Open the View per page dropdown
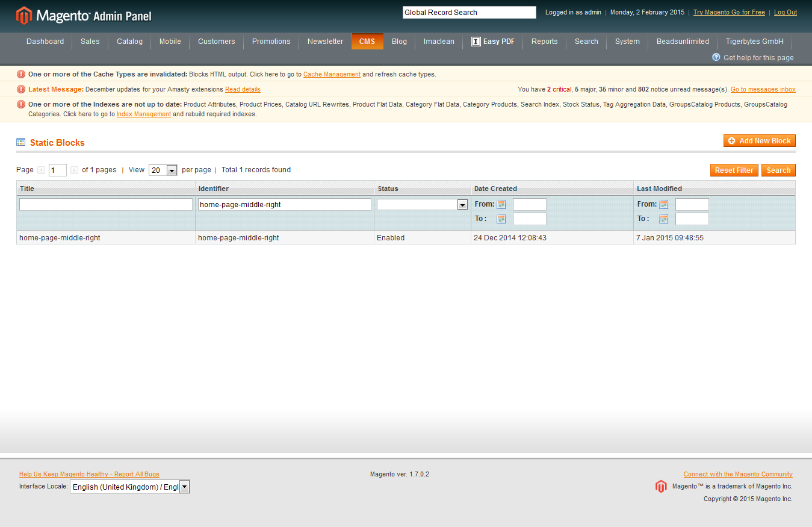The image size is (812, 527). [163, 170]
